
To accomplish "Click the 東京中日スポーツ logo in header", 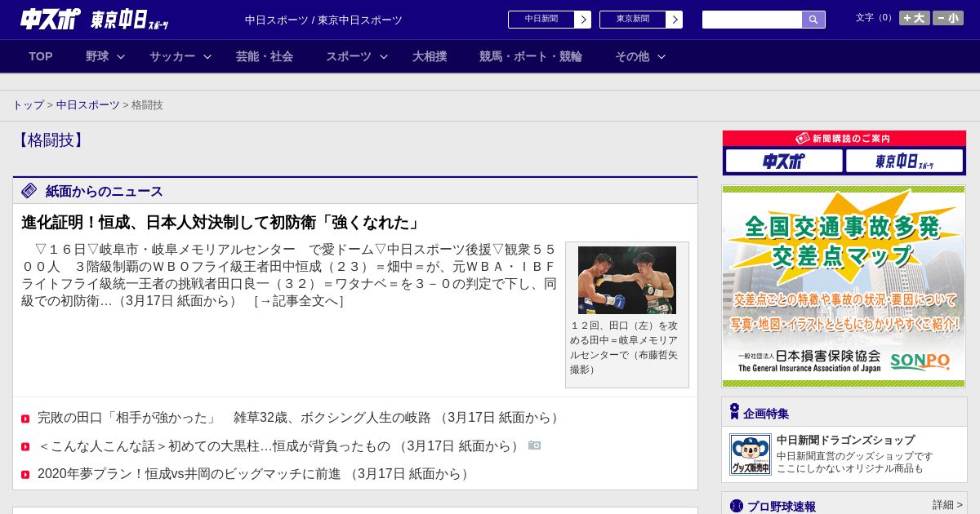I will [130, 20].
